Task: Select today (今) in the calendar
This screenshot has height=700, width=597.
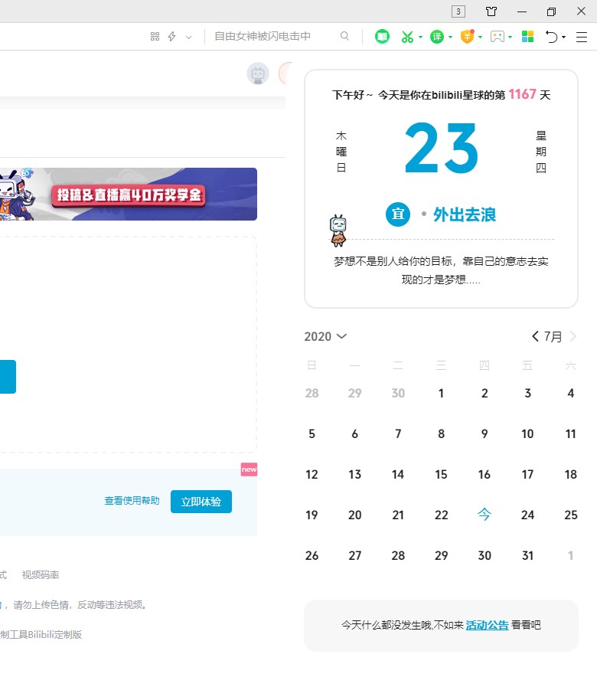Action: (484, 515)
